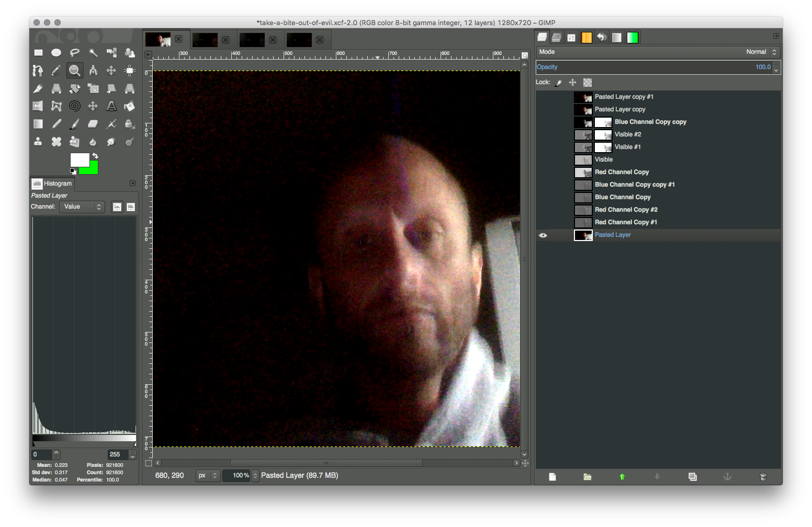812x527 pixels.
Task: Pick the Pencil tool
Action: click(57, 124)
